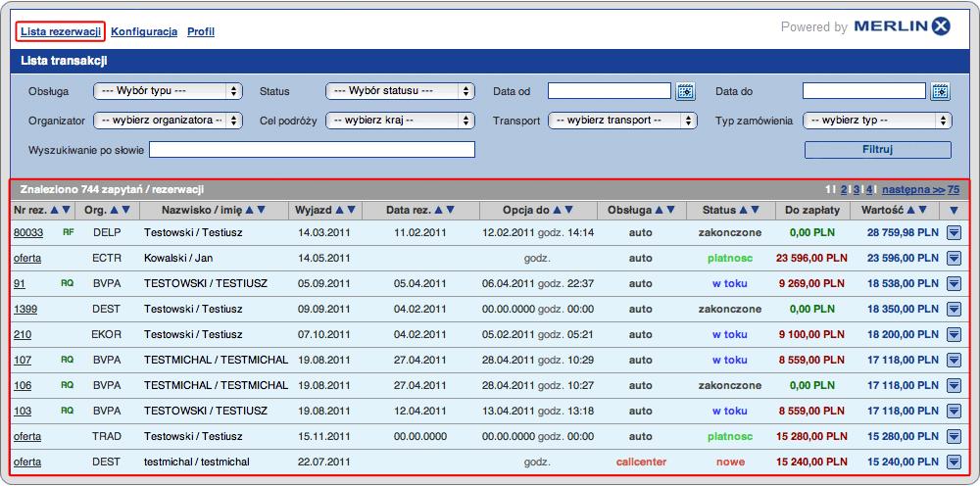Screen dimensions: 980x487
Task: Sort Wartość column descending
Action: click(922, 211)
